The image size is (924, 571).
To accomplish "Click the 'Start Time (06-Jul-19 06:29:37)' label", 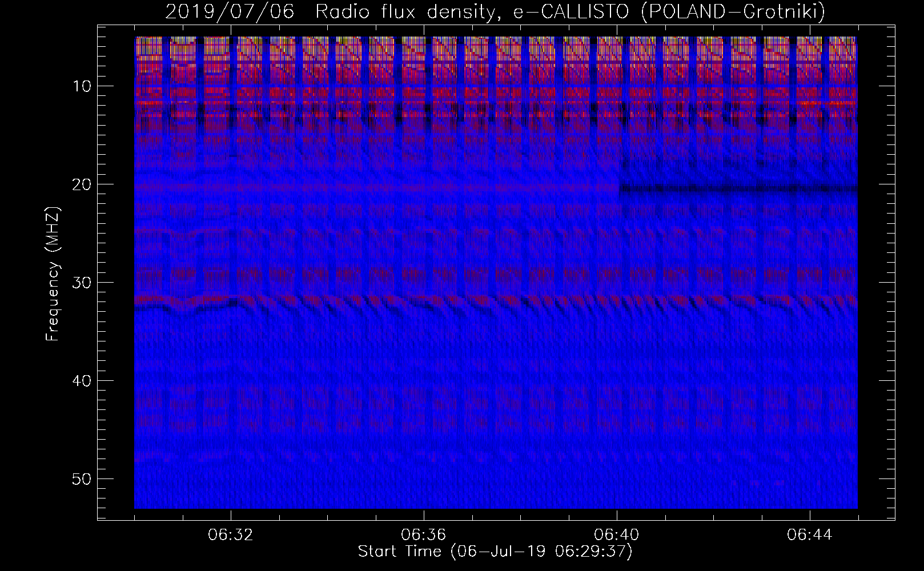I will point(495,552).
